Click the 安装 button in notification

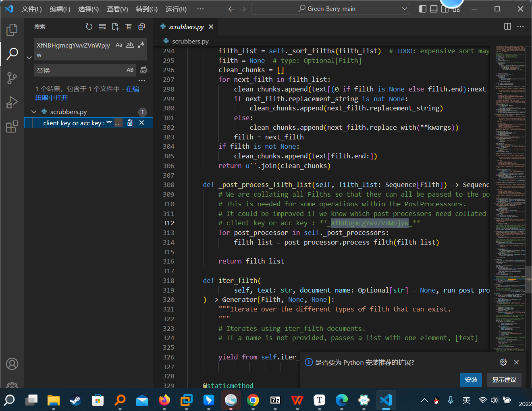pos(471,380)
